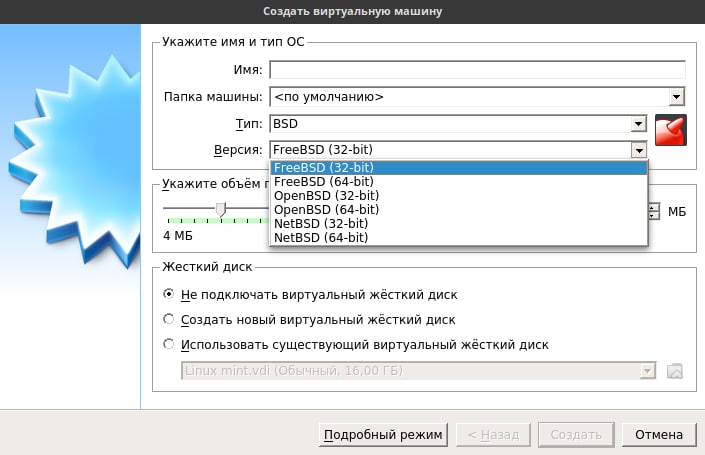Click the '< Назад' button
Image resolution: width=705 pixels, height=455 pixels.
[493, 435]
